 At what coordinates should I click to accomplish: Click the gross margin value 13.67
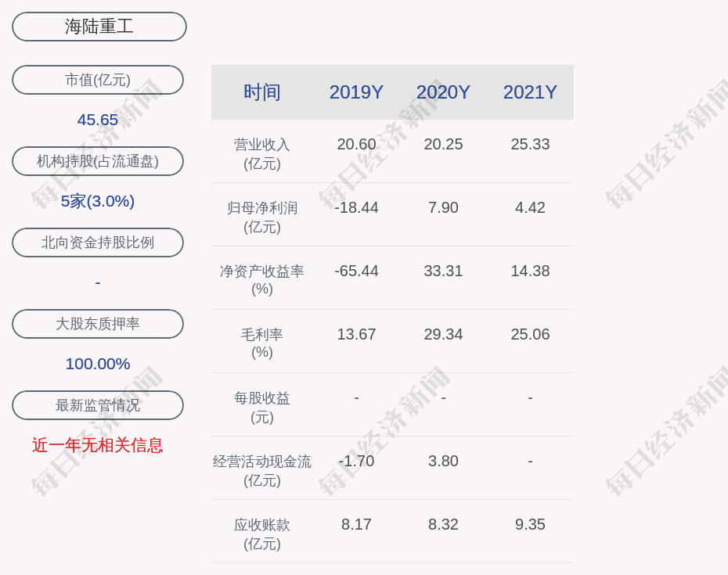356,334
